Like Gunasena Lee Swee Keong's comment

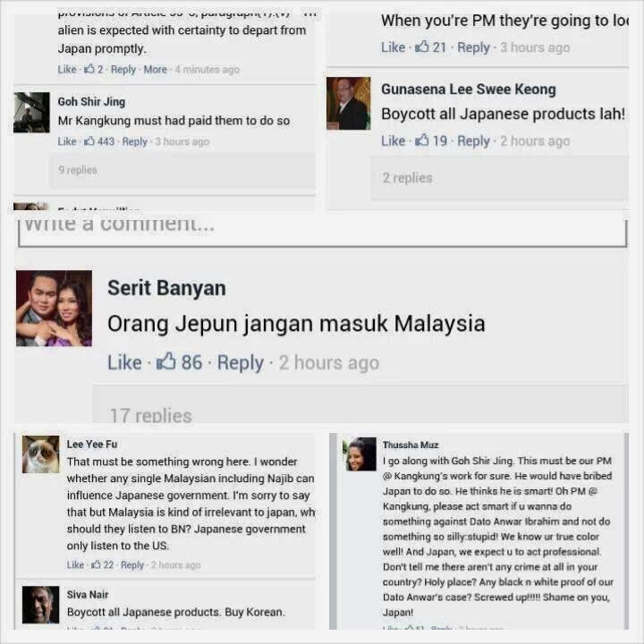coord(393,141)
